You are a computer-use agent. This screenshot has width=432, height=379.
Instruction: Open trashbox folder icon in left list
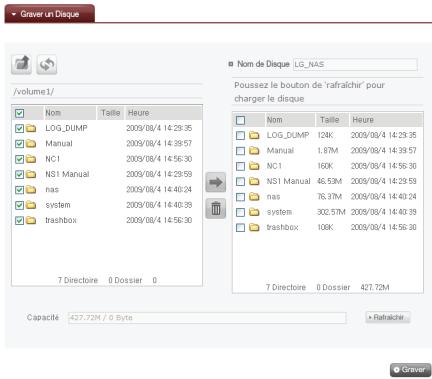(x=31, y=220)
